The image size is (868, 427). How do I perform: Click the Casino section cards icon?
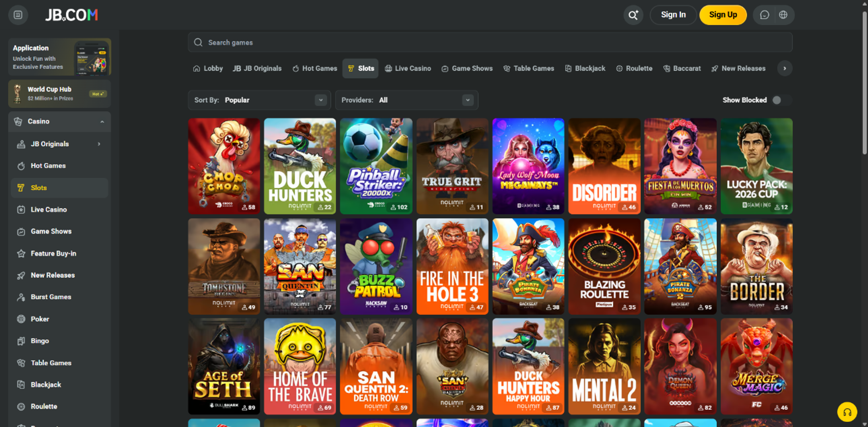pyautogui.click(x=18, y=122)
